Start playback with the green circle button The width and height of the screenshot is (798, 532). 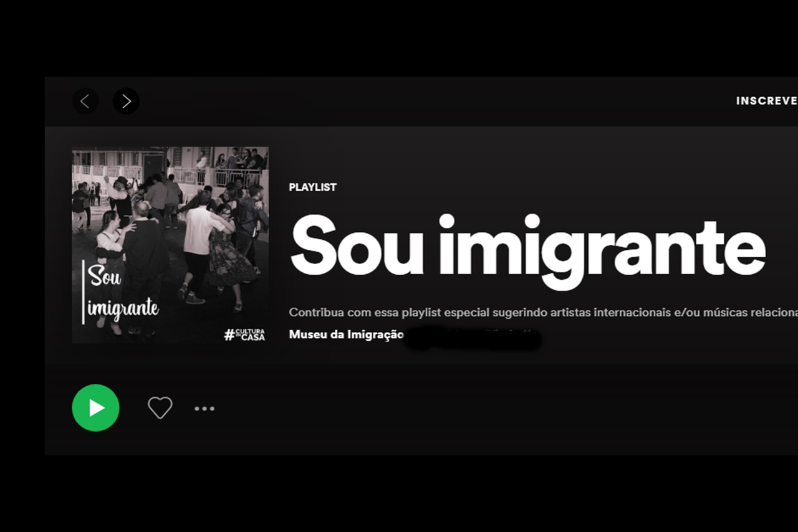[x=95, y=408]
